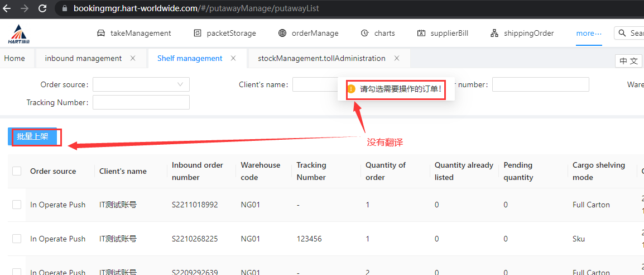This screenshot has width=644, height=275.
Task: Go to orderManage globe menu
Action: [308, 33]
